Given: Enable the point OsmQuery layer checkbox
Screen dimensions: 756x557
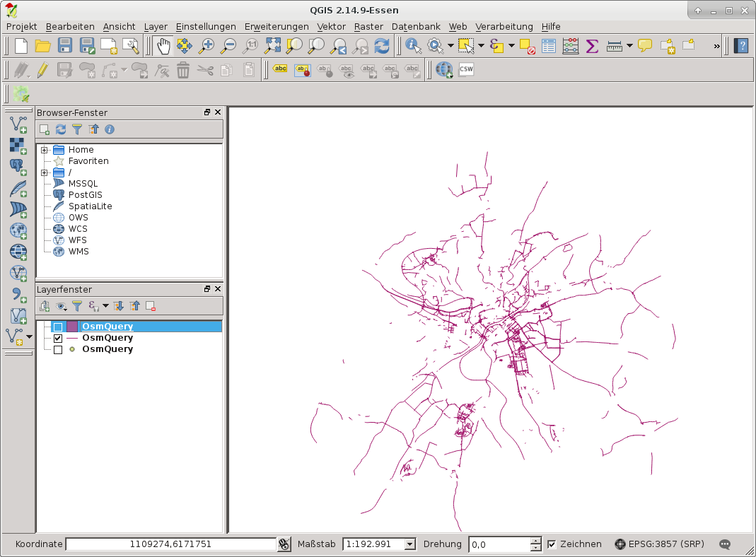Looking at the screenshot, I should coord(58,350).
